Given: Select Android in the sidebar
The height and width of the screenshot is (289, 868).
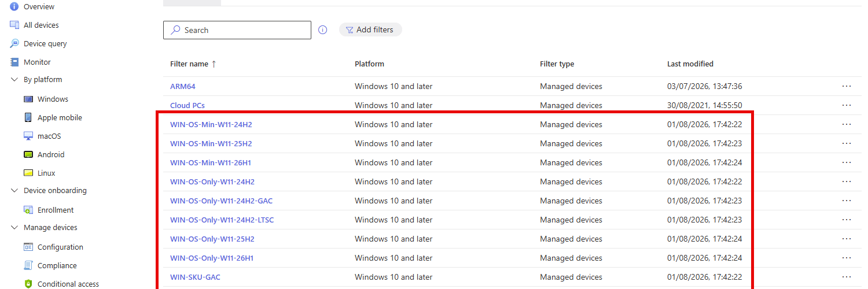Looking at the screenshot, I should [51, 154].
